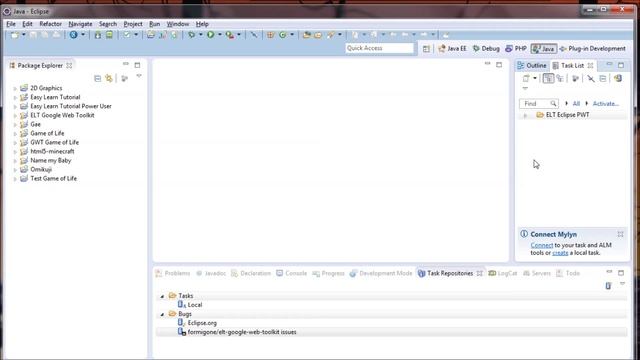This screenshot has width=640, height=360.
Task: Toggle Link with Editor in Package Explorer
Action: [109, 78]
